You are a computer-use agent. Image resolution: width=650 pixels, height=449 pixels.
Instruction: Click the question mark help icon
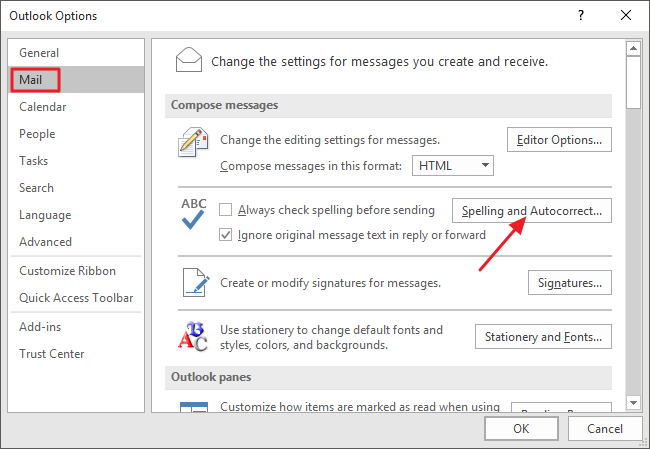(x=581, y=15)
